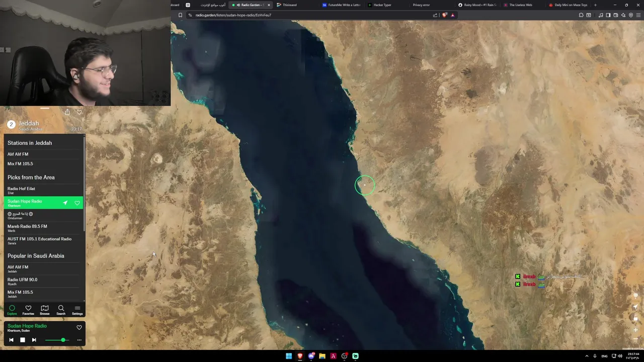Close the Radio Garden browser tab

pyautogui.click(x=269, y=5)
